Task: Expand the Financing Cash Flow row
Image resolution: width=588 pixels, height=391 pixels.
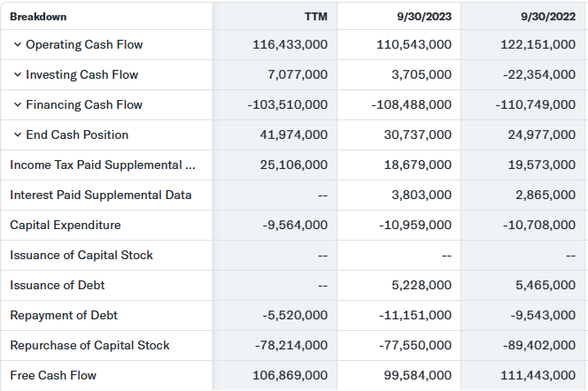Action: [17, 104]
